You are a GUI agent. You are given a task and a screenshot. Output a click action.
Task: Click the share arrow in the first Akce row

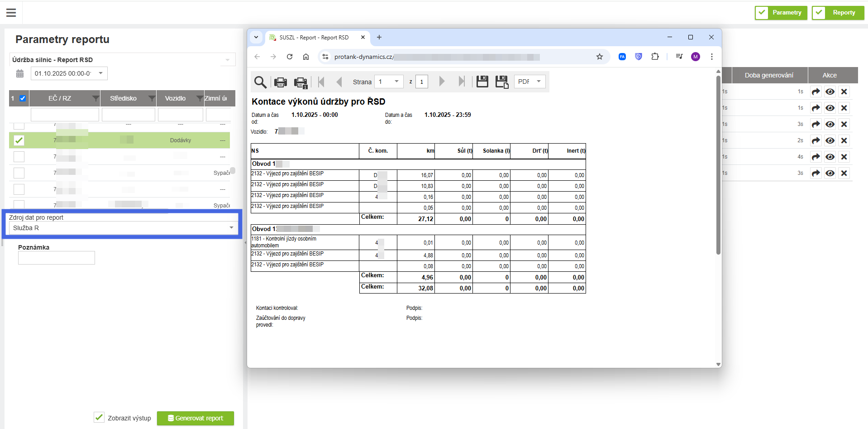coord(816,92)
